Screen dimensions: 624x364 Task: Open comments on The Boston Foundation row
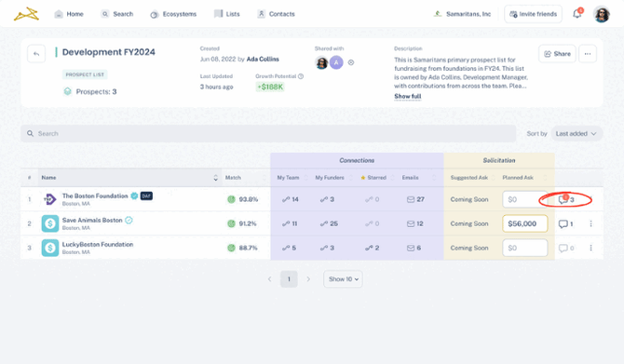click(566, 199)
